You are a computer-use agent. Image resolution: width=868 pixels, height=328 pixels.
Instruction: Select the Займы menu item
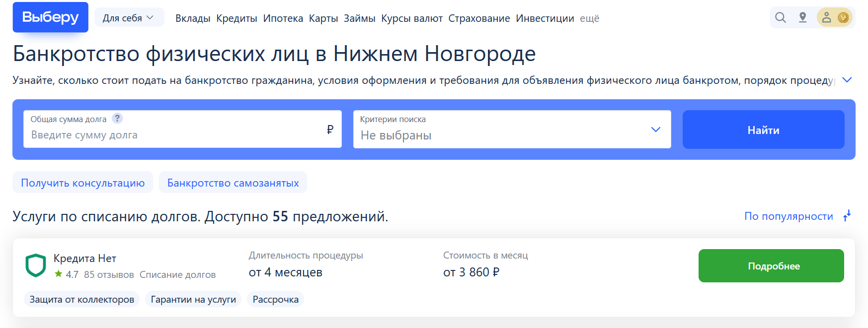pos(360,18)
